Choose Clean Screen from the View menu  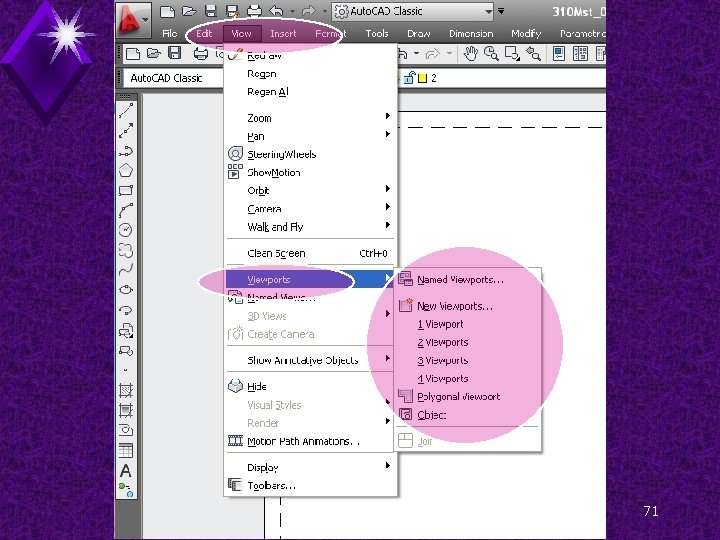310,253
